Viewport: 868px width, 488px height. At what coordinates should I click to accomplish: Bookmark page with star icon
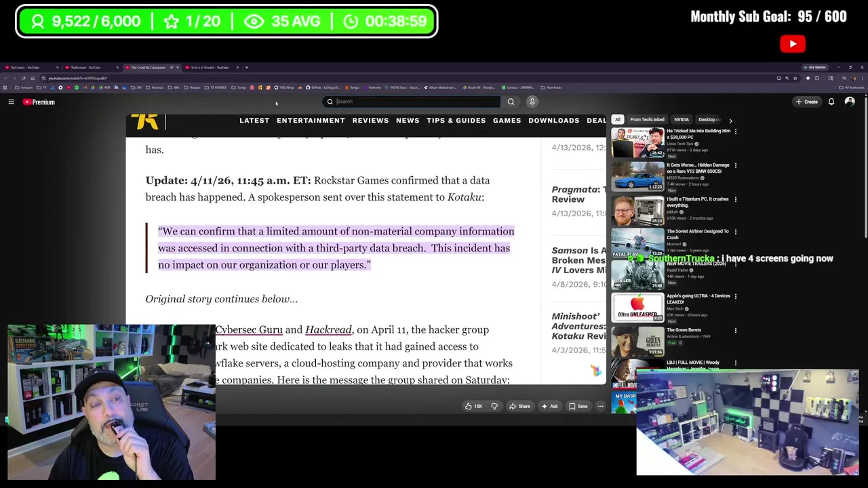pos(795,78)
